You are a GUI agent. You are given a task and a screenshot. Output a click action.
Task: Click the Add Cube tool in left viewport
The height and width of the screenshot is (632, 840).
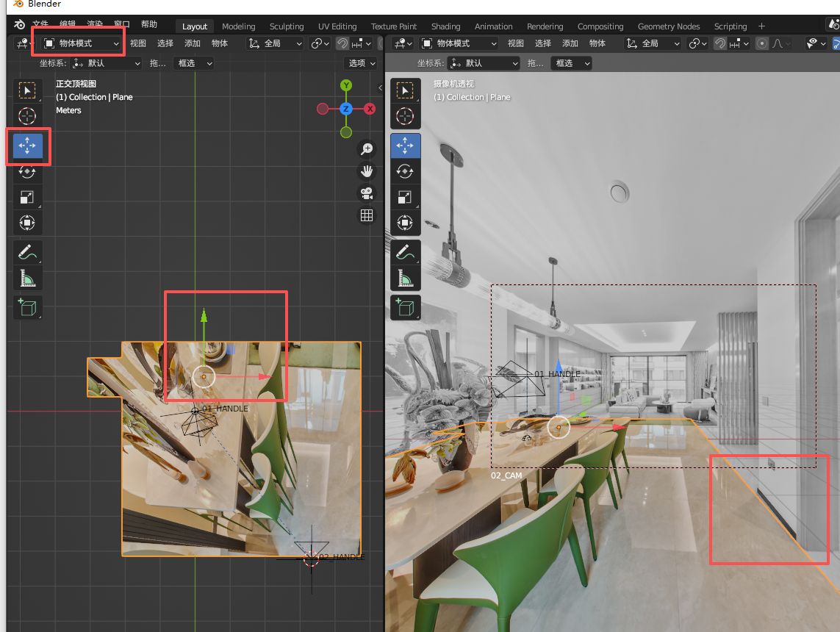point(27,307)
